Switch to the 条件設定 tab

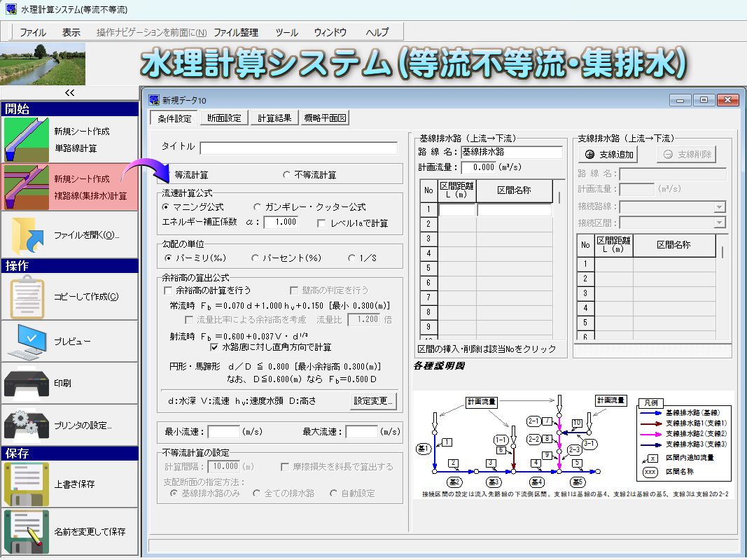pos(174,118)
